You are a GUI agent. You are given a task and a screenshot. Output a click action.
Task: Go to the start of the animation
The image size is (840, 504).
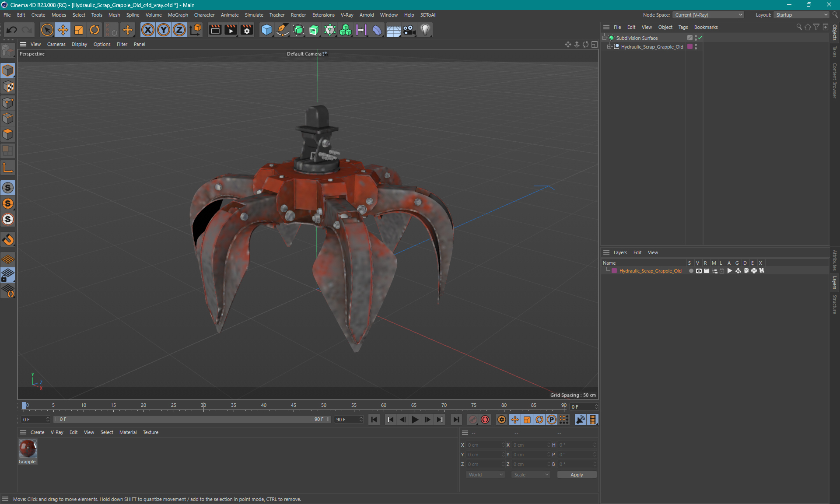[374, 420]
